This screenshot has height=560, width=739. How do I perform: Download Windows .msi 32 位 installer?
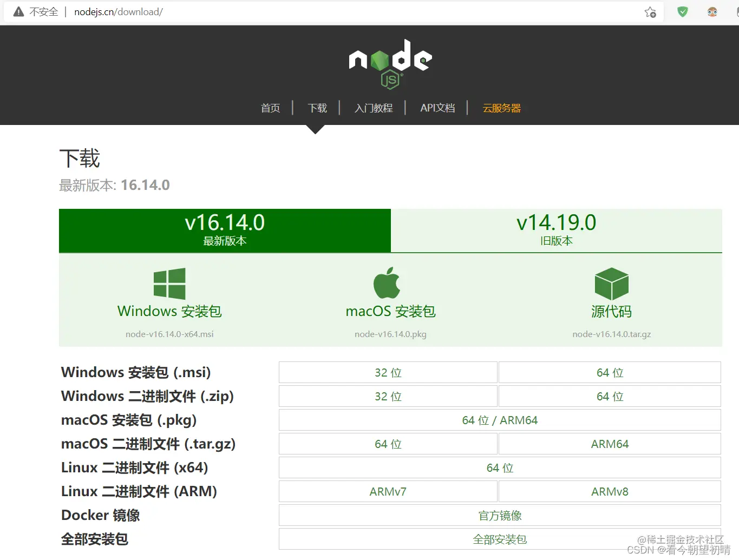[388, 372]
